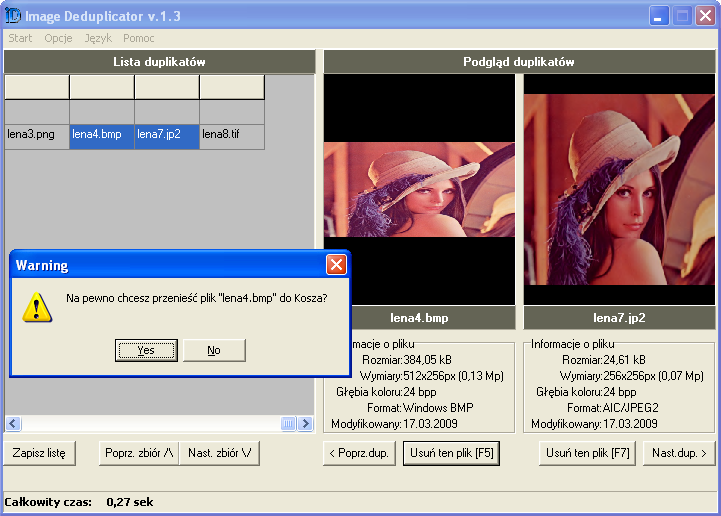Go to next set with Nast. zbiór
The image size is (721, 516).
click(219, 453)
